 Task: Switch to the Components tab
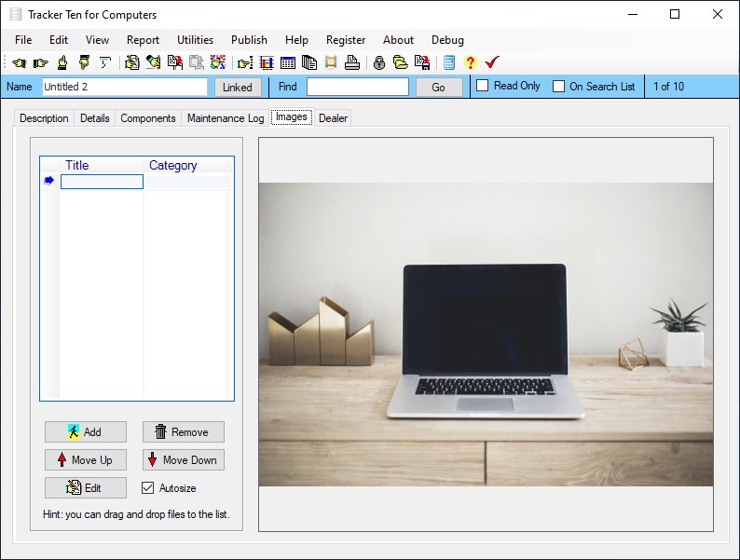click(x=148, y=118)
